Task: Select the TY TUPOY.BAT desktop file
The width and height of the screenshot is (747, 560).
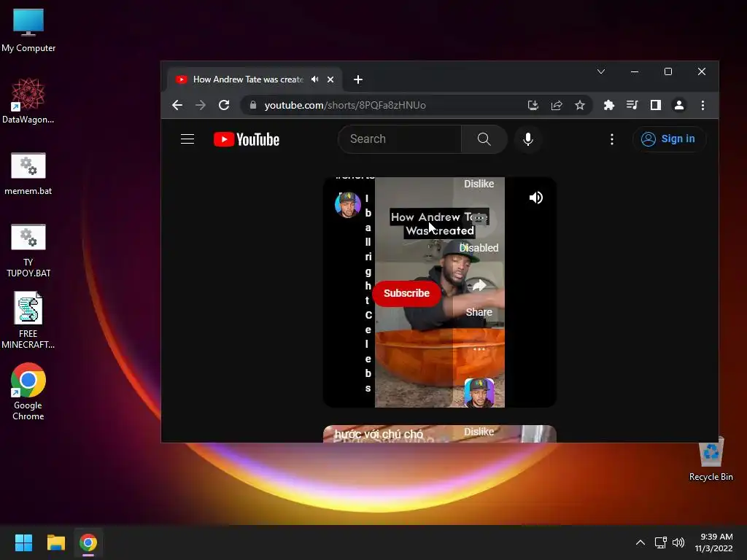Action: [28, 250]
